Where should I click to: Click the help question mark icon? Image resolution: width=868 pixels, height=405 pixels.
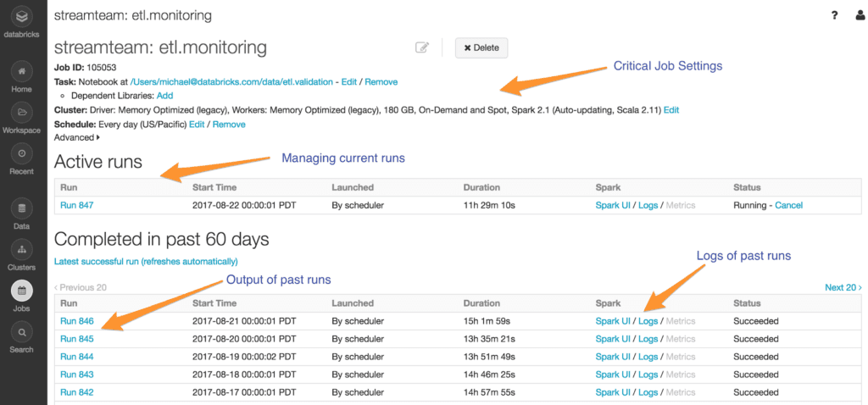click(834, 15)
